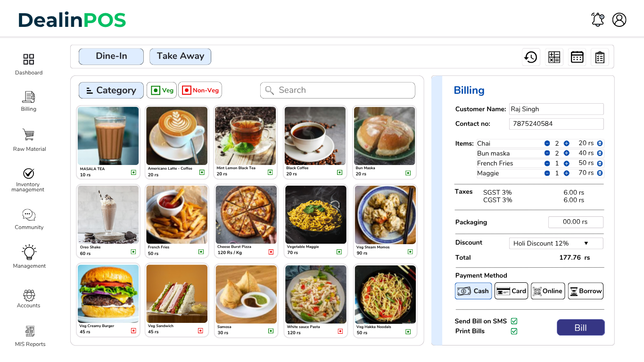The width and height of the screenshot is (644, 362).
Task: Open the calendar icon
Action: 577,57
